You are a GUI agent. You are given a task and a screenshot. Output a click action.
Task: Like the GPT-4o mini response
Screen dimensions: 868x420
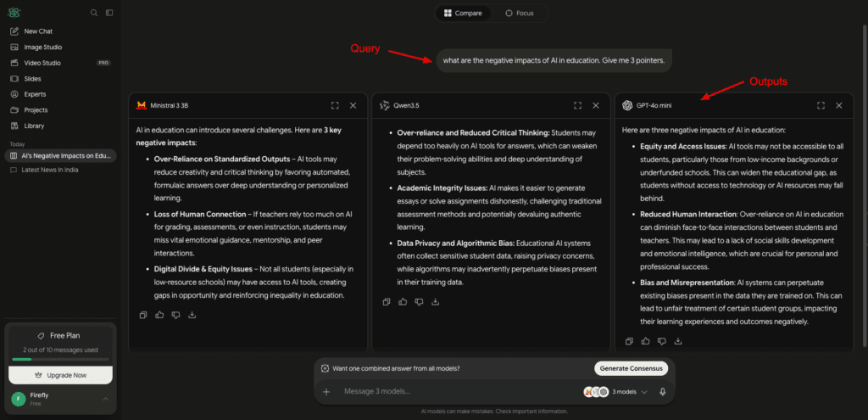coord(645,341)
